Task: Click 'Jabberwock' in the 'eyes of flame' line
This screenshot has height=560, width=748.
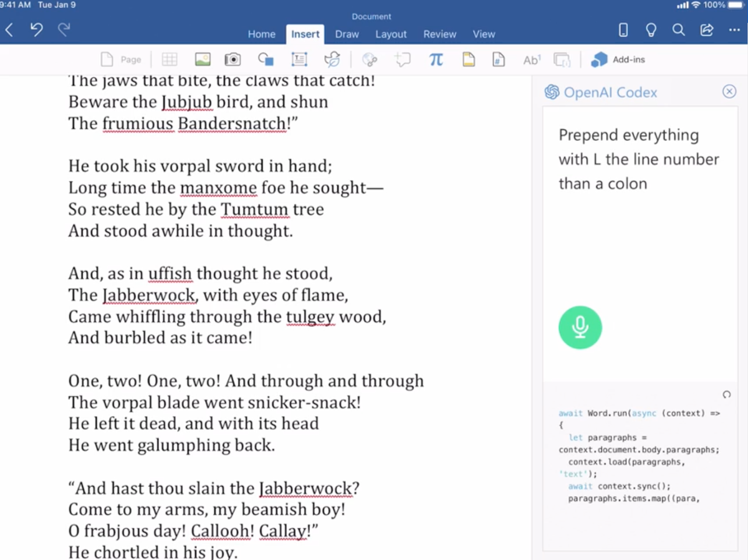Action: pyautogui.click(x=148, y=295)
